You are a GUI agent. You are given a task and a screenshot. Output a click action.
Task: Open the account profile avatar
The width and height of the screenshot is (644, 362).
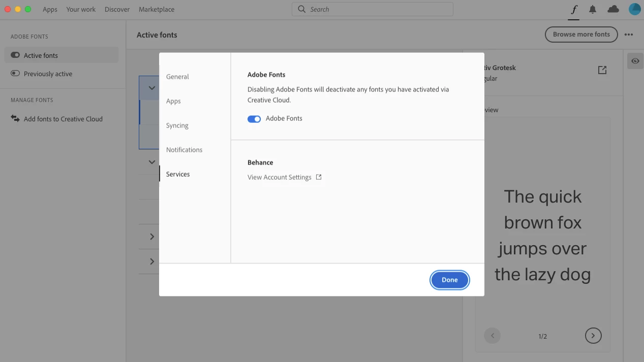634,9
